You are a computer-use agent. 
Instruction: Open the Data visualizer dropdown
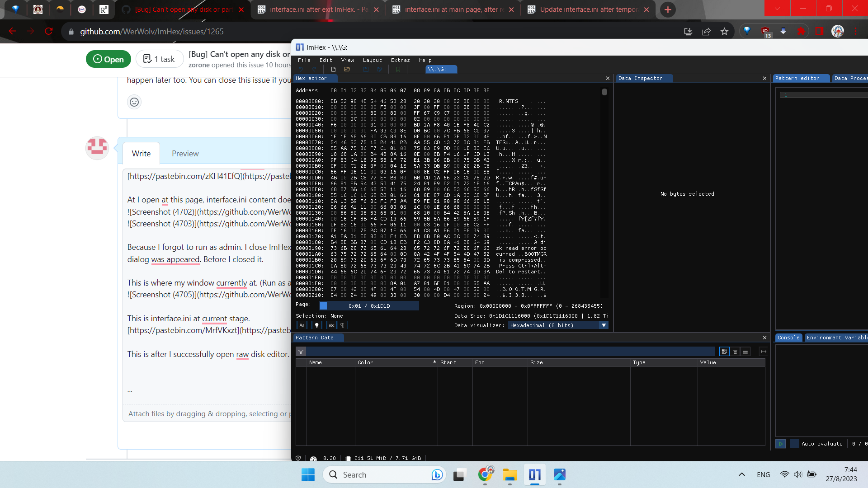[604, 325]
